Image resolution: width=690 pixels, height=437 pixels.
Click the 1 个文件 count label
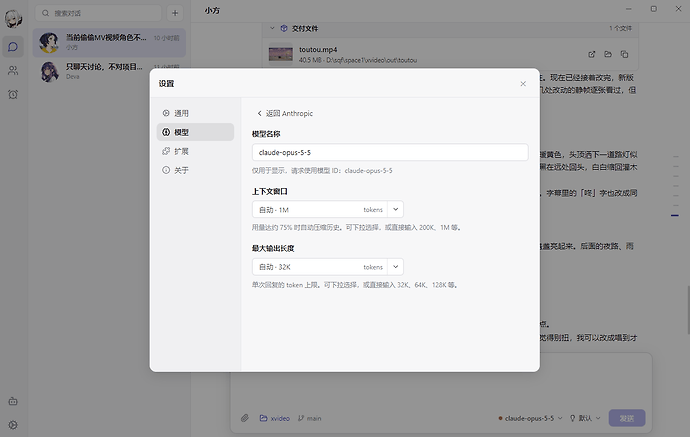[620, 28]
